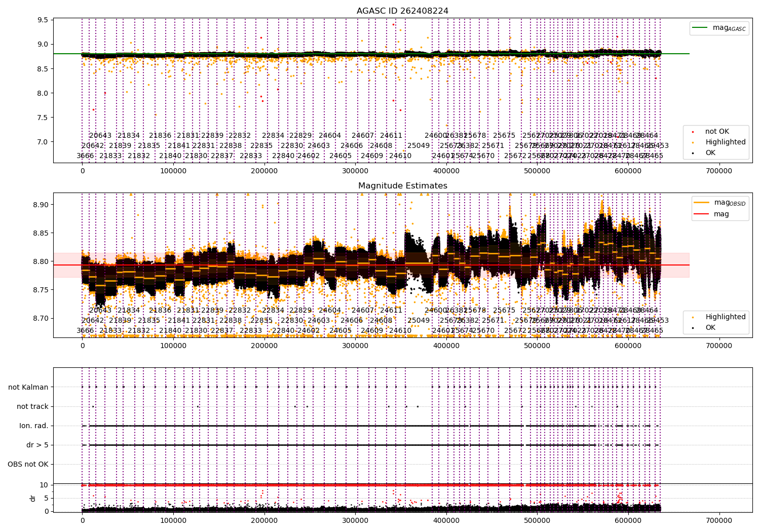Click obsid label '21836' in the middle plot
760x532 pixels.
[x=160, y=311]
